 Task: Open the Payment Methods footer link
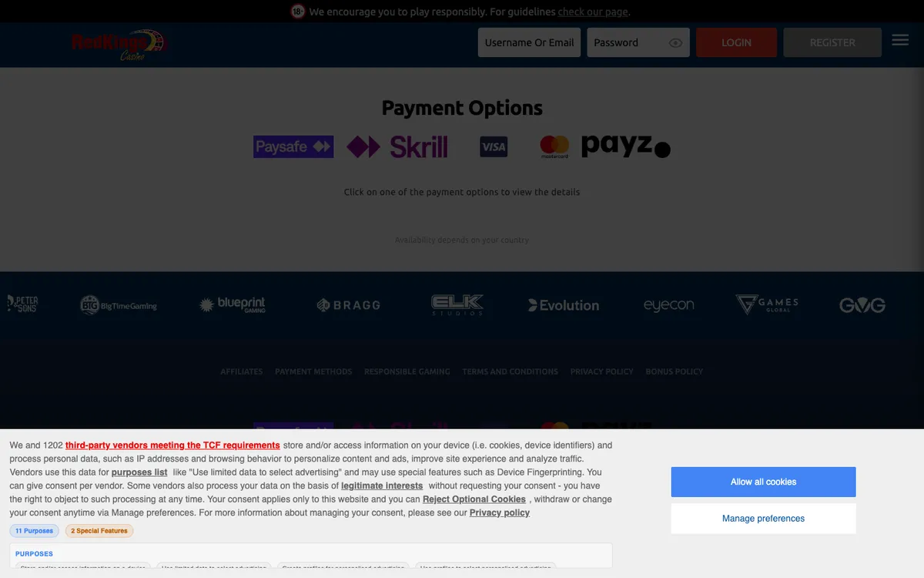(313, 371)
